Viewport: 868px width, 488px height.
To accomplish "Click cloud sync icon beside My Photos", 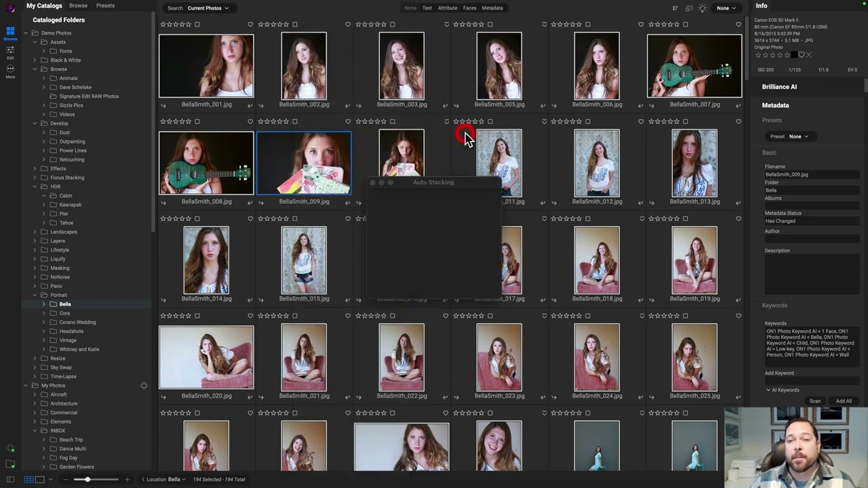I will [x=144, y=386].
